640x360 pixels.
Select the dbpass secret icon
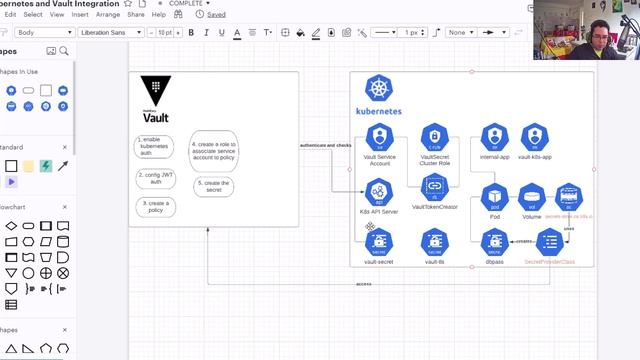click(495, 242)
